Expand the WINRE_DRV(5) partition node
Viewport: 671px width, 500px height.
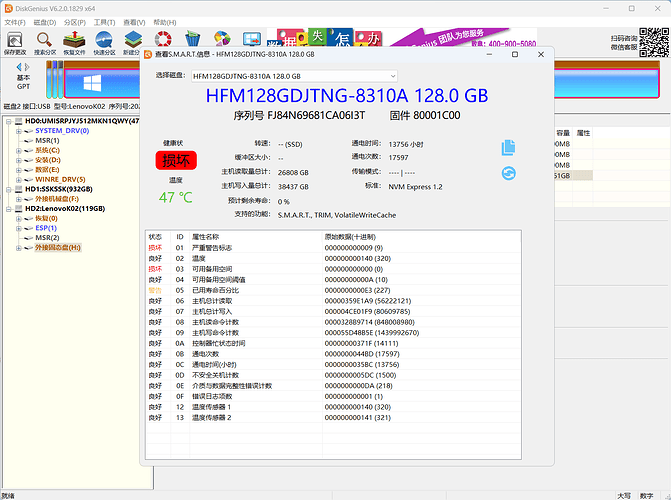(18, 180)
